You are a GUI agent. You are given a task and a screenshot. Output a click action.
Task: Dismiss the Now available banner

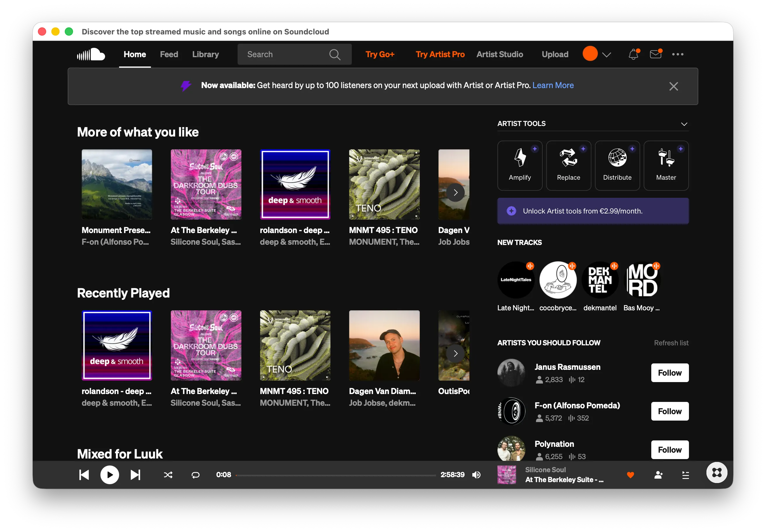click(673, 86)
